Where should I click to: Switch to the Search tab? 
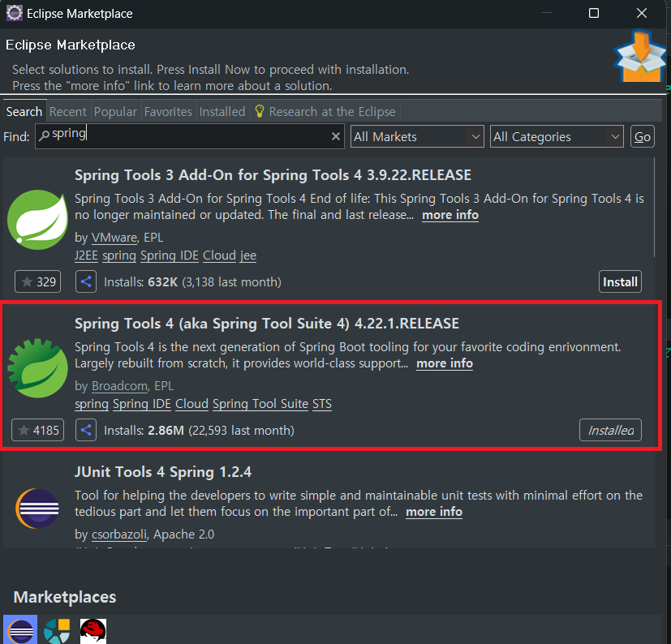point(24,112)
